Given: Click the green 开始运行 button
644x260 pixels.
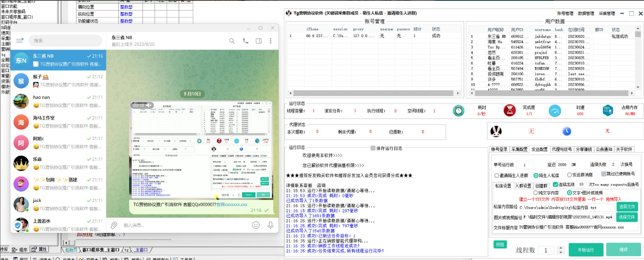Looking at the screenshot, I should (x=586, y=250).
